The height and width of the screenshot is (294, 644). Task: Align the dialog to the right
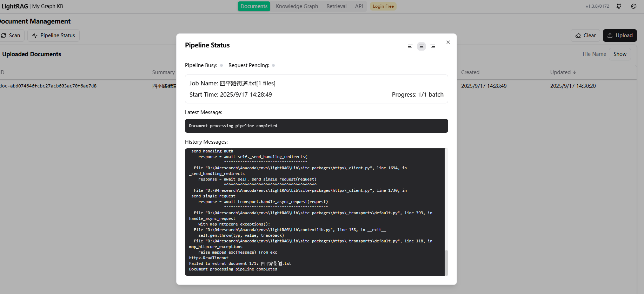coord(433,46)
